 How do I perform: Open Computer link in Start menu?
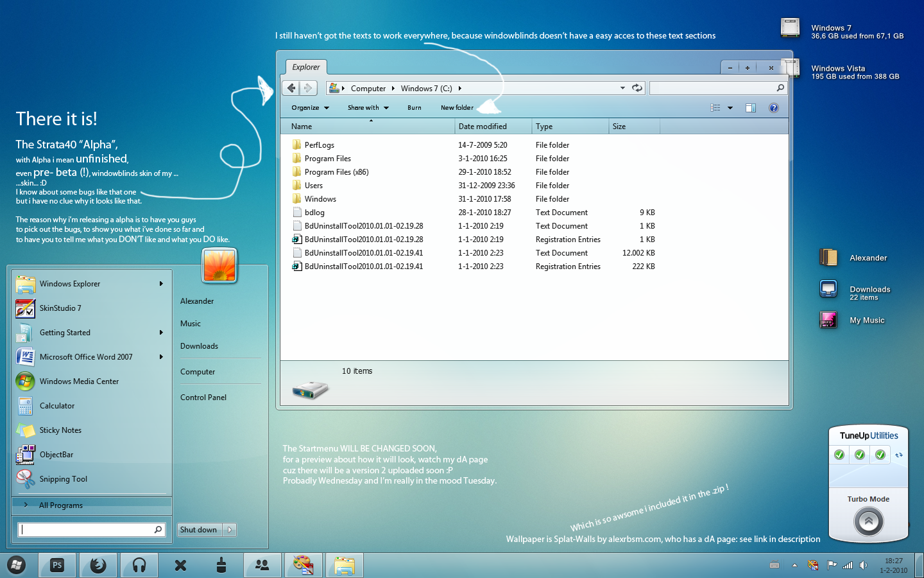(x=198, y=372)
